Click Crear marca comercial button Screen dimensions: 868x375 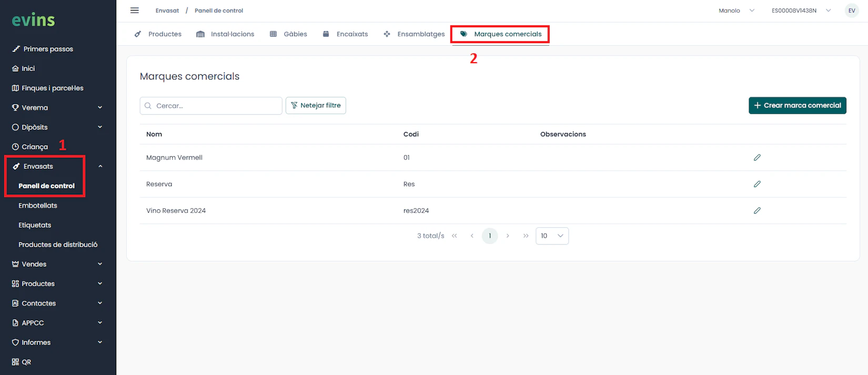pyautogui.click(x=797, y=105)
